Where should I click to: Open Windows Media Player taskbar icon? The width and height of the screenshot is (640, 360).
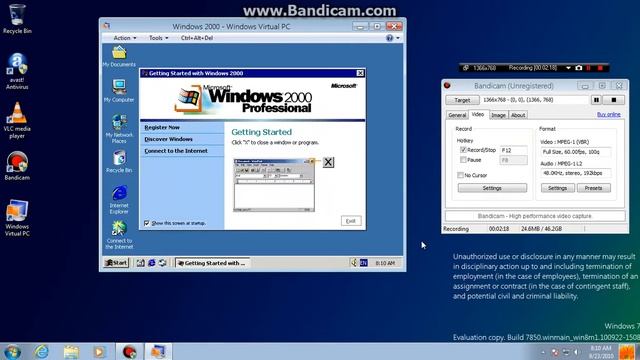99,351
